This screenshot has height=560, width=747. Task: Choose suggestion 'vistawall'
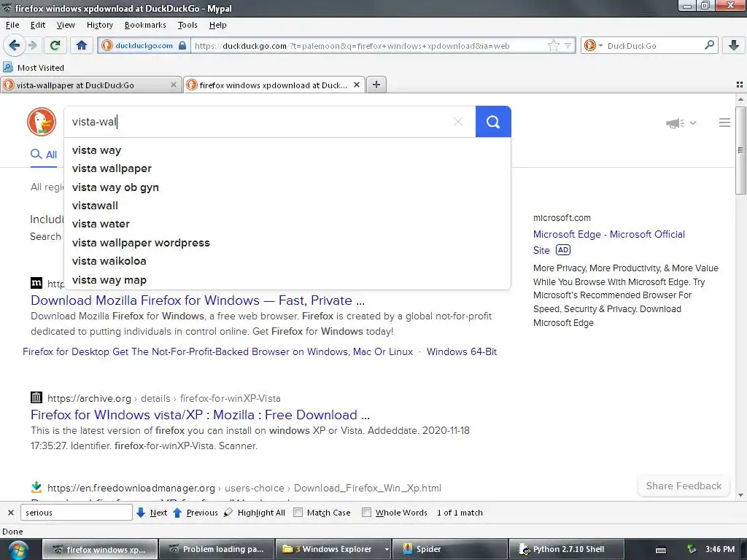287,206
